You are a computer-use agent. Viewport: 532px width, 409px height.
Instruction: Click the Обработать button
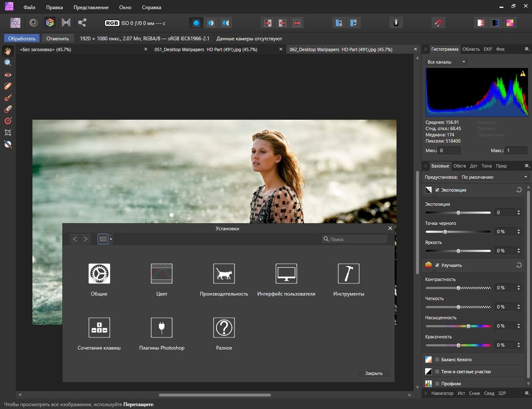tap(22, 39)
